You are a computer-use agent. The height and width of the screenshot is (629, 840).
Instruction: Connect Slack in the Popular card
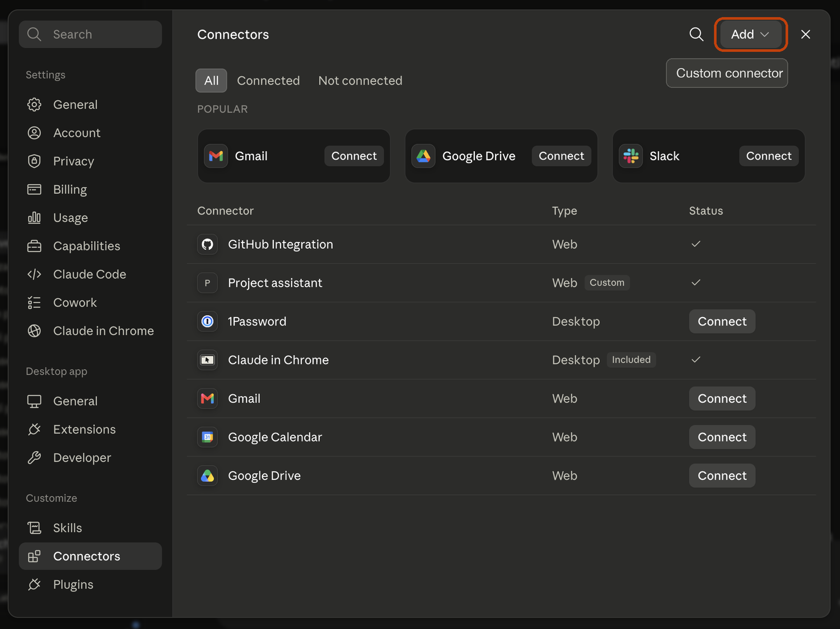pyautogui.click(x=768, y=156)
